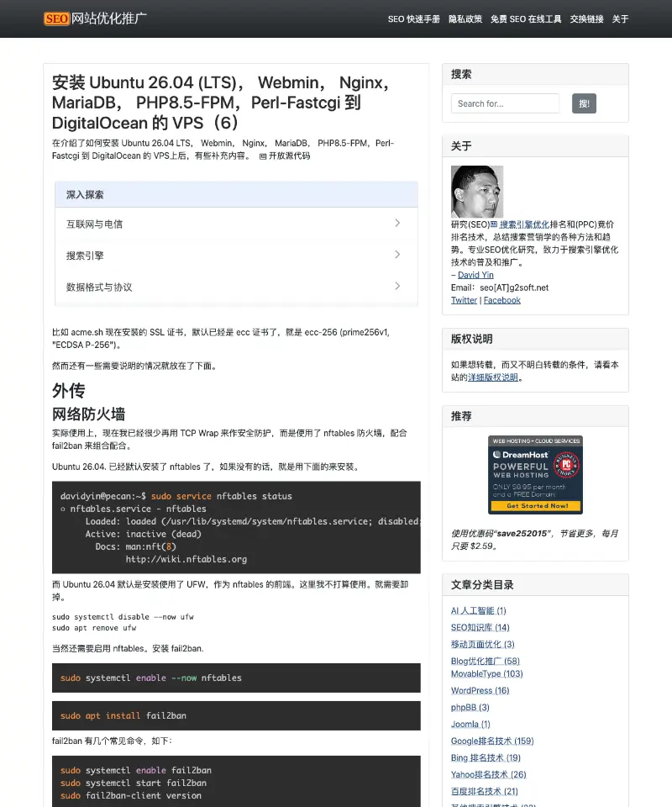Expand the 数据格式与协议 chevron
Screen dimensions: 672x807
(397, 286)
